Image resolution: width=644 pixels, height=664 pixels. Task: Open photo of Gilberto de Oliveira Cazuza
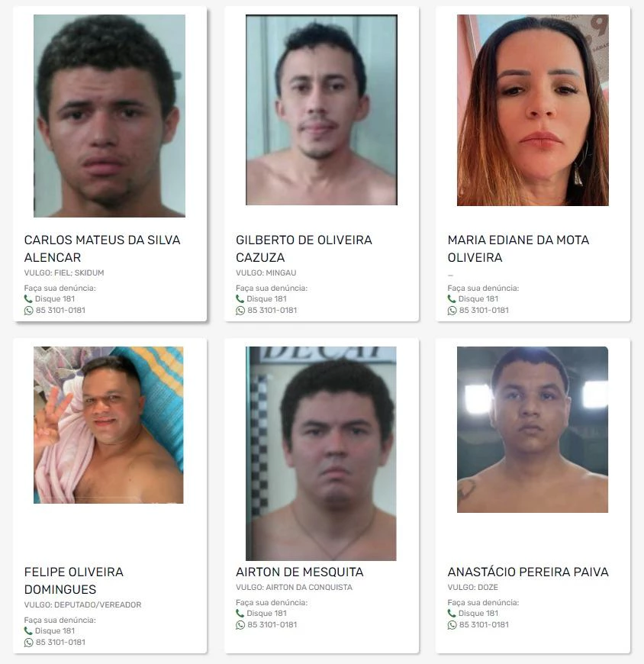coord(321,110)
